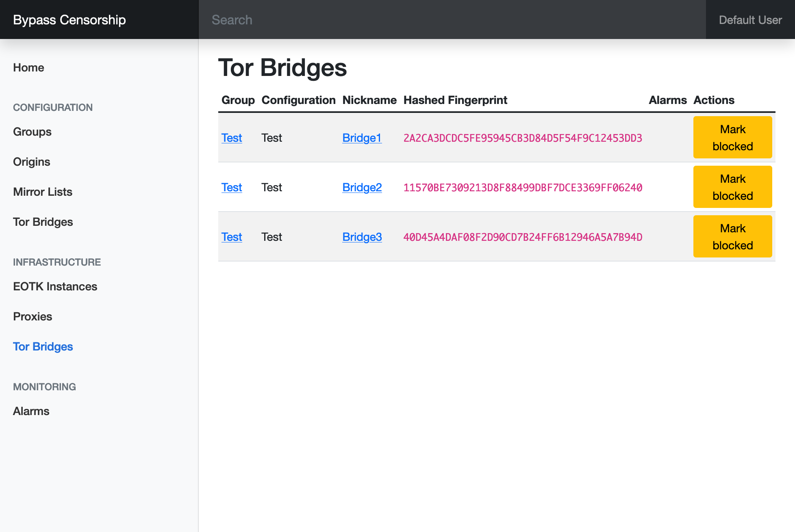
Task: Focus the Search field
Action: pos(451,19)
